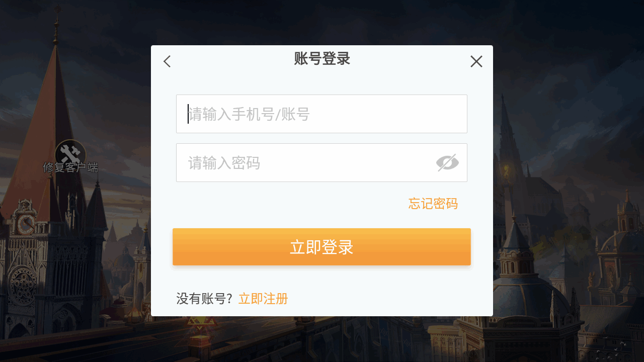644x362 pixels.
Task: Show password via the crossed-eye icon
Action: (x=447, y=163)
